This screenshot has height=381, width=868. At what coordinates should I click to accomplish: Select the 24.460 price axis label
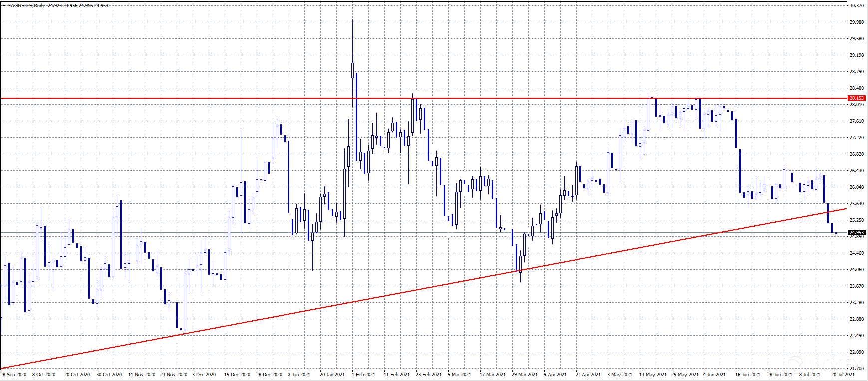(x=857, y=253)
